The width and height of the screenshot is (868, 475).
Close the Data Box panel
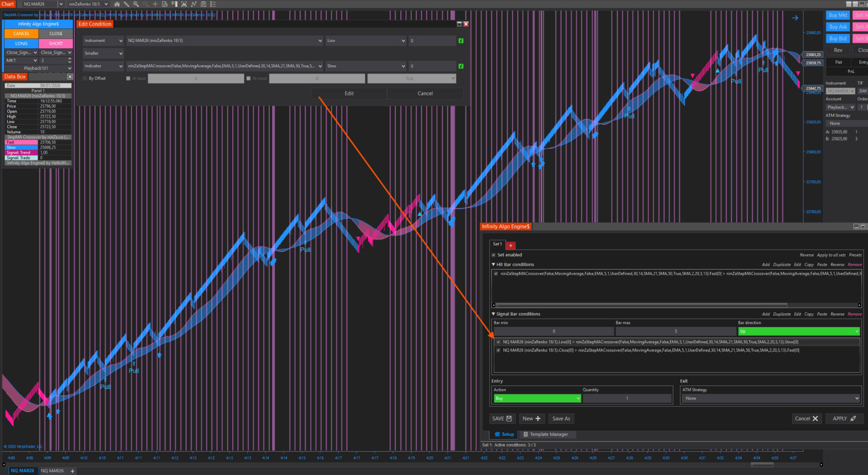[x=70, y=77]
